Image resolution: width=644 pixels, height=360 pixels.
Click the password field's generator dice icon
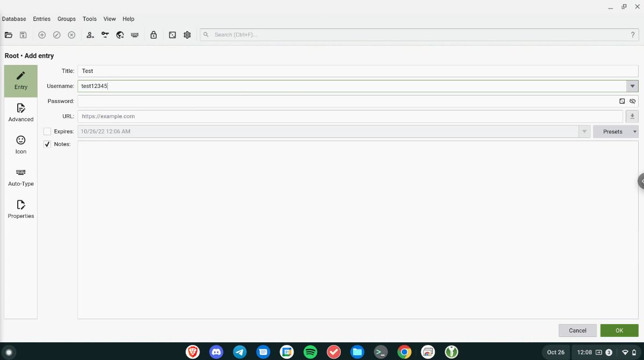pyautogui.click(x=622, y=101)
